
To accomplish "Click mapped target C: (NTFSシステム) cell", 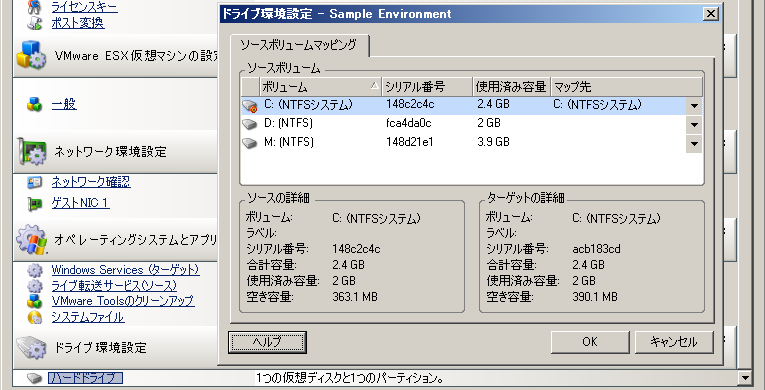I will click(597, 105).
